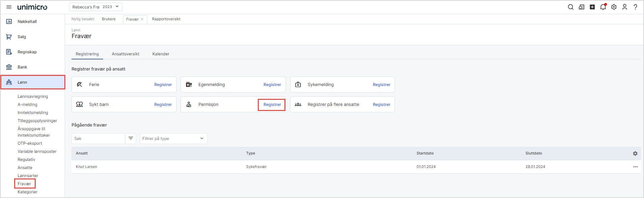Register Sykemelding absence
This screenshot has width=644, height=198.
pyautogui.click(x=381, y=85)
